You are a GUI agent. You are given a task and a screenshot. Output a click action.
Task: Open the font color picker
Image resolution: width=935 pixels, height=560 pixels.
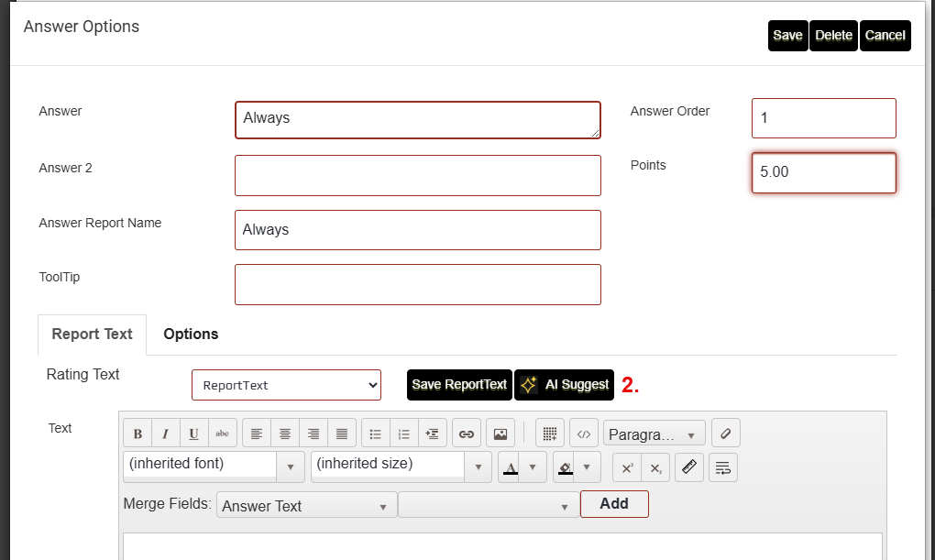click(533, 467)
